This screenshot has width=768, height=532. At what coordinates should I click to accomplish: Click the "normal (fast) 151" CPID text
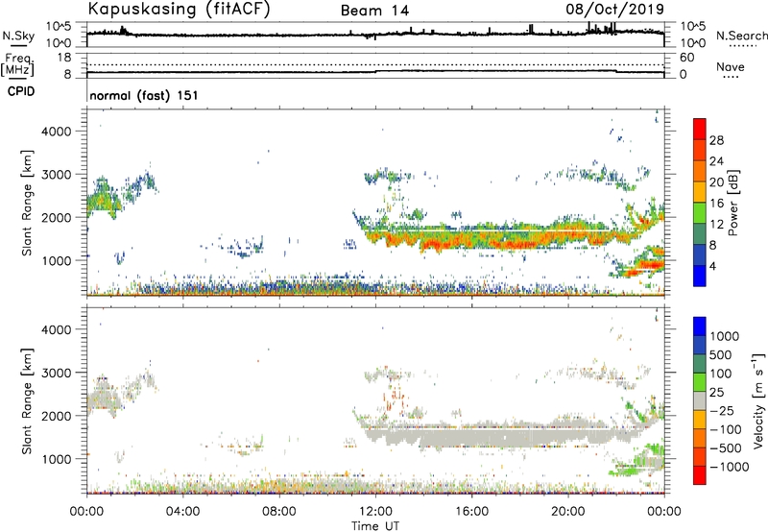[x=144, y=95]
